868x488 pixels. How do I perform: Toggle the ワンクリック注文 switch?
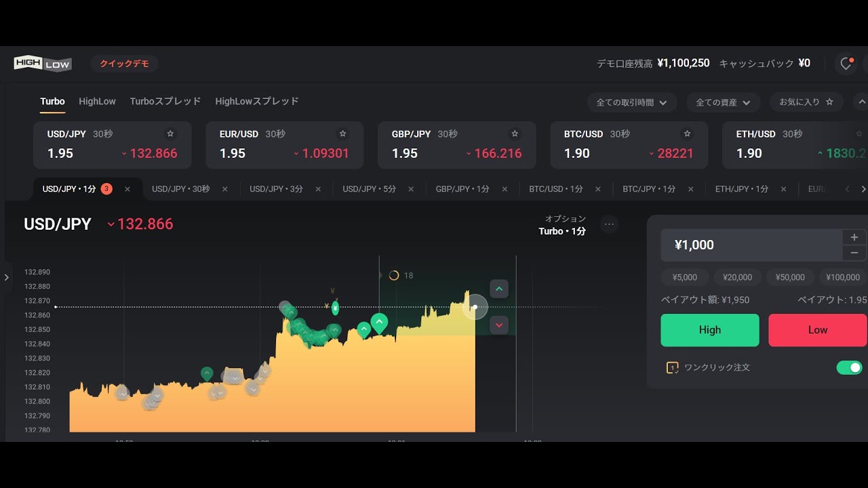tap(849, 367)
